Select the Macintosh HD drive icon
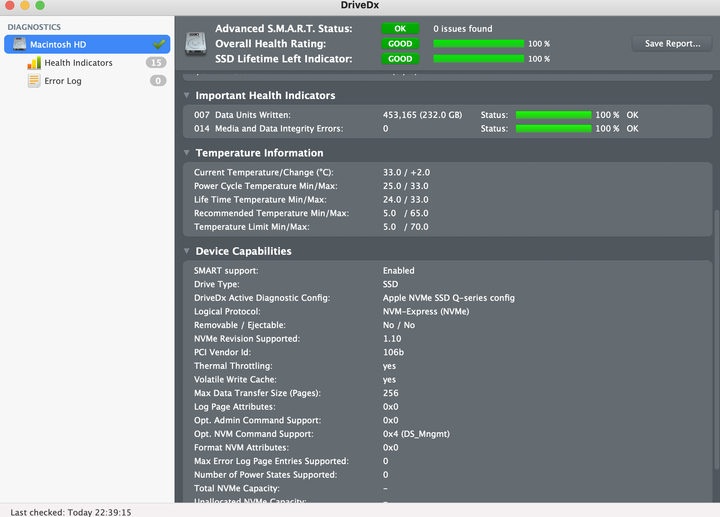Viewport: 720px width, 517px height. 19,44
